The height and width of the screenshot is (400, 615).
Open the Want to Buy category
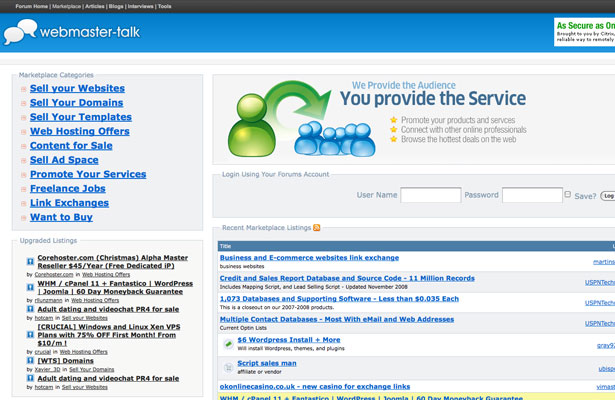coord(61,217)
